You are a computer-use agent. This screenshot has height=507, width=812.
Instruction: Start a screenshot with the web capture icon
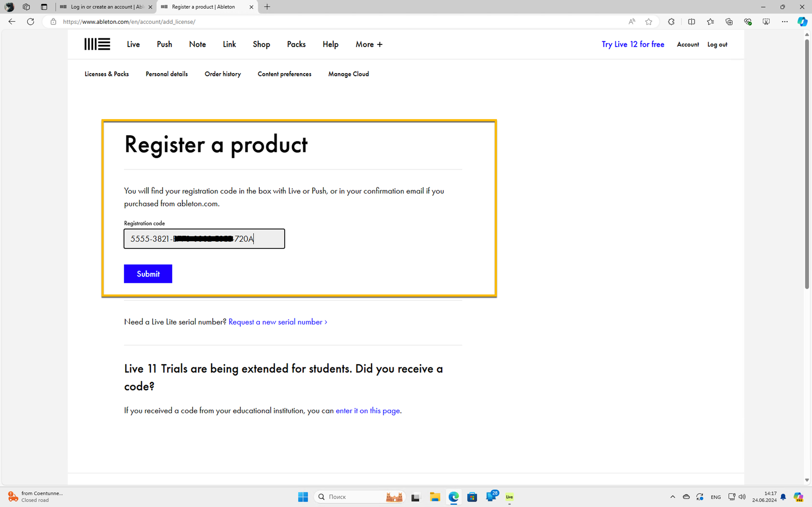coord(766,22)
